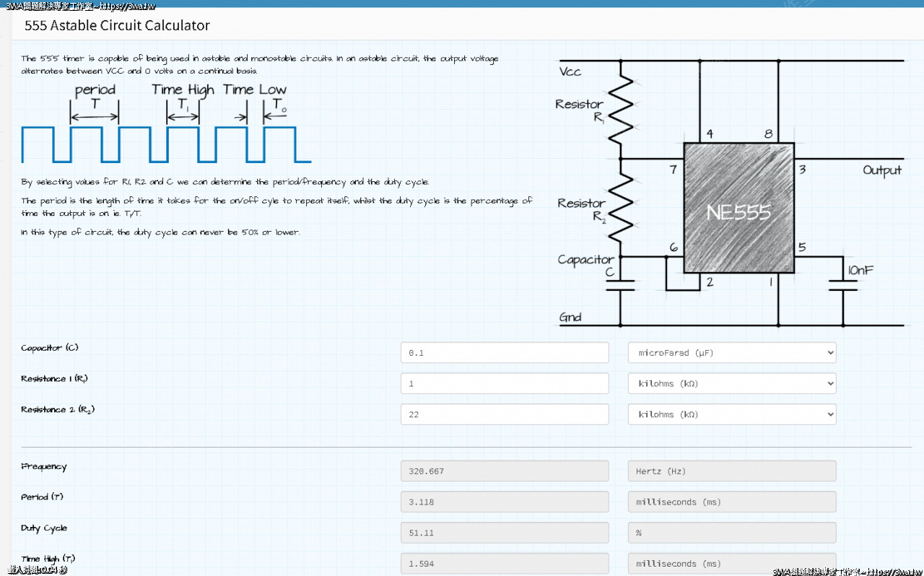Click the Resistor R1 symbol in the schematic

pos(620,108)
